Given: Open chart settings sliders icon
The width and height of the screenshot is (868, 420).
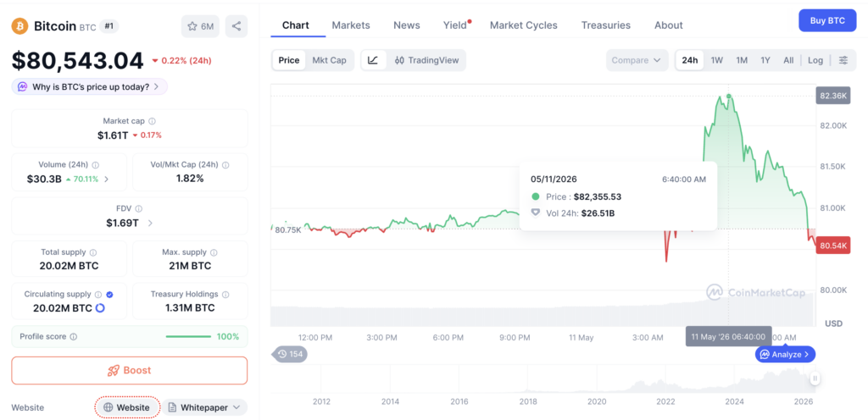Looking at the screenshot, I should (x=843, y=60).
